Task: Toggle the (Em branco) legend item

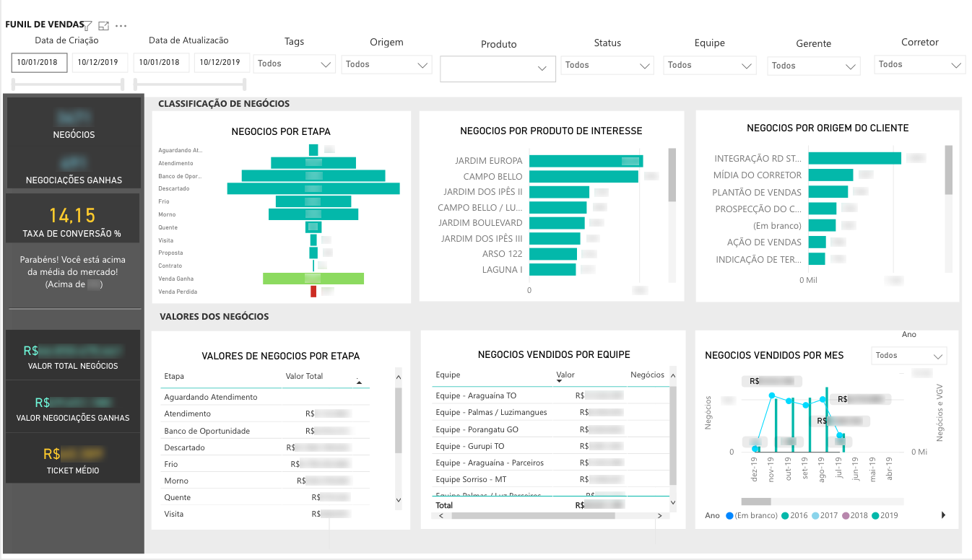Action: pyautogui.click(x=752, y=515)
